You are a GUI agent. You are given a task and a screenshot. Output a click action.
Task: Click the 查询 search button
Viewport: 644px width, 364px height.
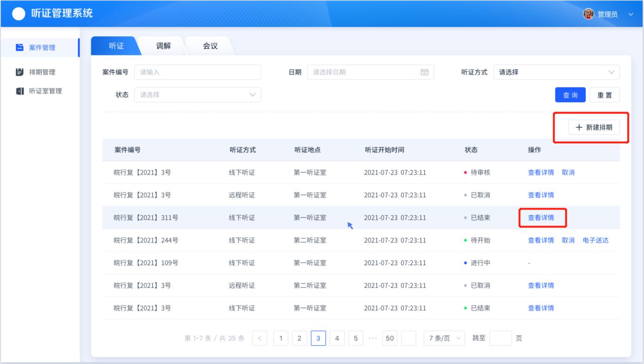click(x=570, y=95)
